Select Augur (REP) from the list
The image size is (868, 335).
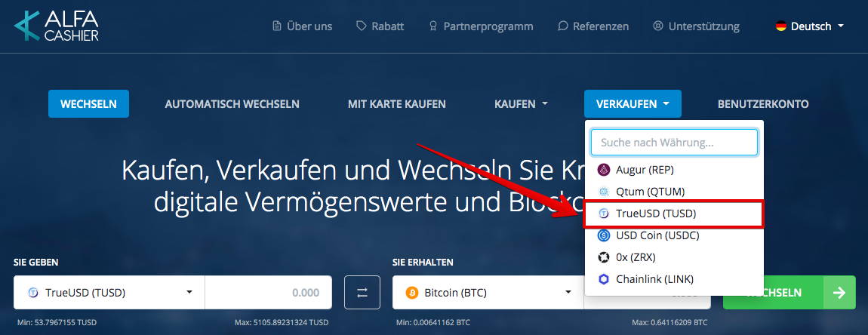tap(674, 170)
